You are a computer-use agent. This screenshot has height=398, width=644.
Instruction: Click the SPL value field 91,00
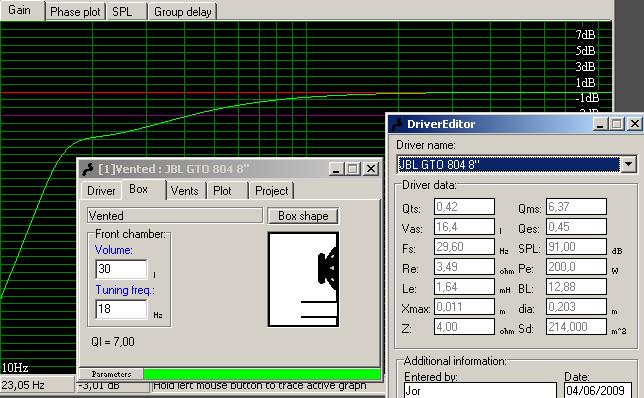pyautogui.click(x=576, y=247)
